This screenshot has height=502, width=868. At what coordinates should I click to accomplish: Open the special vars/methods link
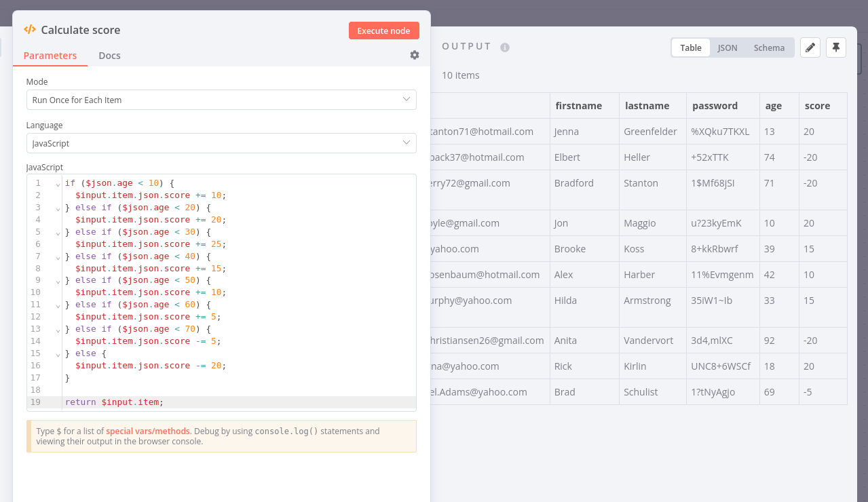tap(149, 431)
